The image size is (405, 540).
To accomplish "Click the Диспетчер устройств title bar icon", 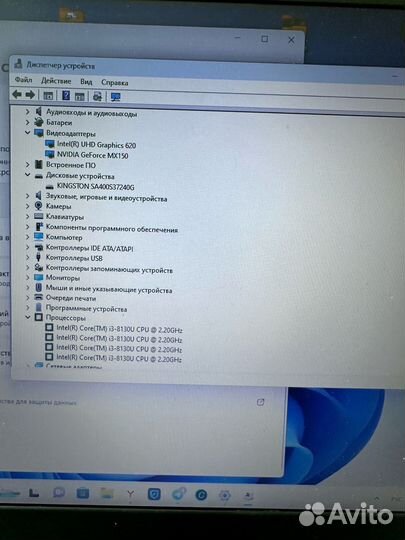I will click(19, 64).
